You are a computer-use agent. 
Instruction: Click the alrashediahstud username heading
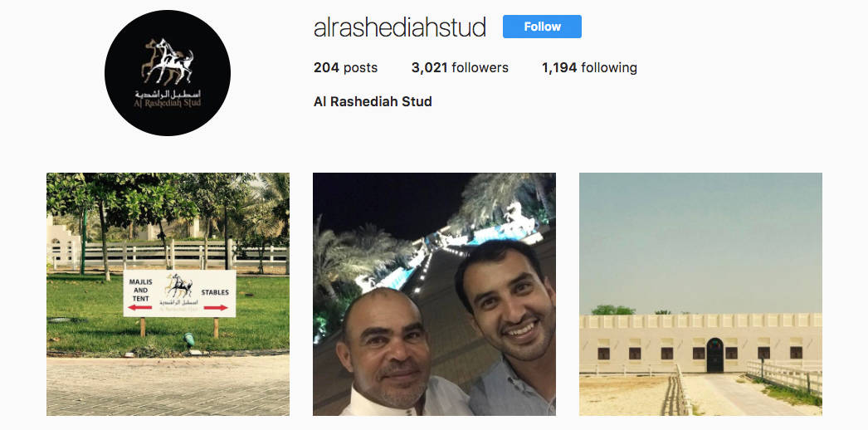400,27
